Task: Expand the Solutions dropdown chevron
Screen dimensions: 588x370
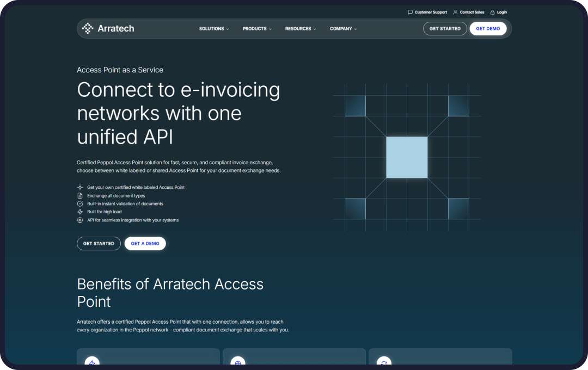Action: coord(227,29)
